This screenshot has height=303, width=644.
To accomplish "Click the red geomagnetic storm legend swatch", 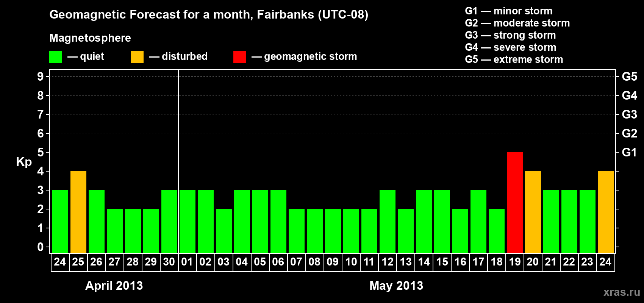I will 239,57.
